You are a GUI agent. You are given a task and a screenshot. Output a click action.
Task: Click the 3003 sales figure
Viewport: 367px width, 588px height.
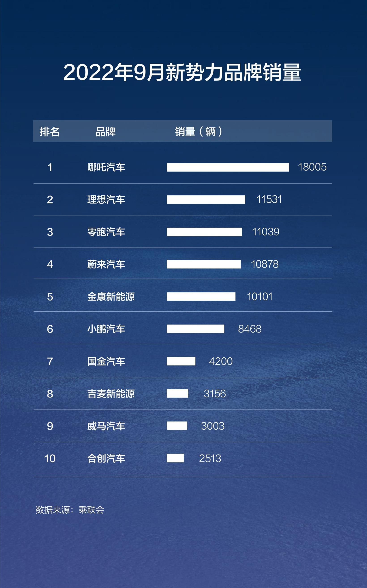click(x=213, y=426)
